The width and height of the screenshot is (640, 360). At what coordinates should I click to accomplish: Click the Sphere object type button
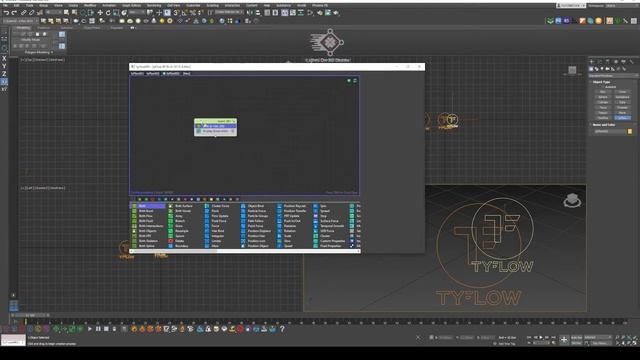point(602,97)
